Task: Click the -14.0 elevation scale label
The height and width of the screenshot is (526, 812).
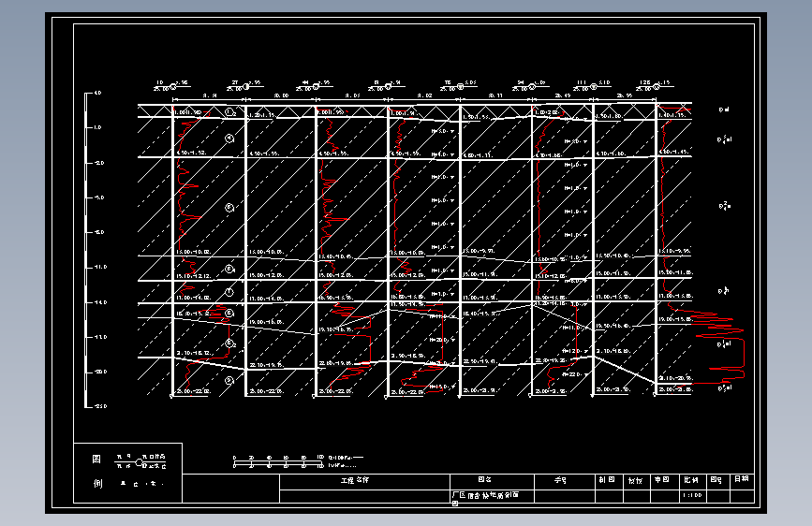Action: [100, 302]
